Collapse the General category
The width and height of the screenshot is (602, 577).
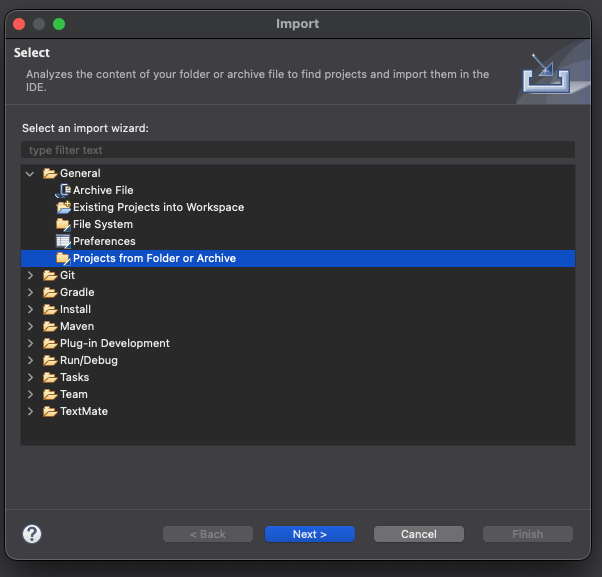pyautogui.click(x=30, y=174)
